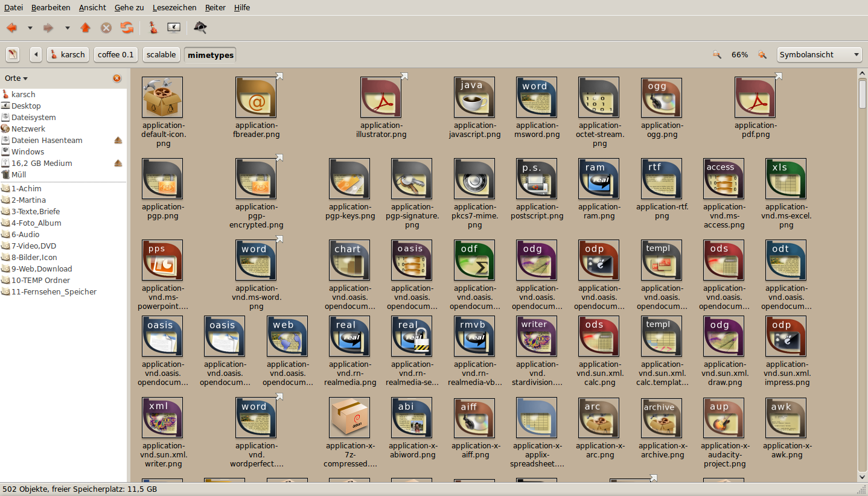The width and height of the screenshot is (868, 496).
Task: Open the Lesezeichen menu
Action: (x=174, y=7)
